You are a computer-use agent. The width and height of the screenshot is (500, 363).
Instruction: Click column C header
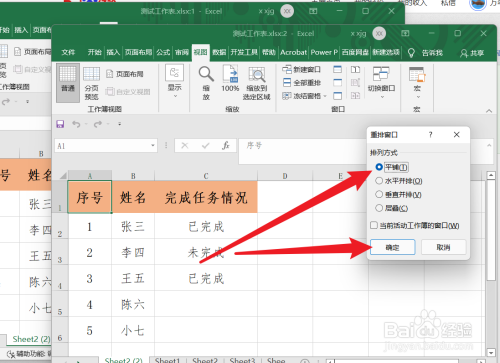[206, 176]
